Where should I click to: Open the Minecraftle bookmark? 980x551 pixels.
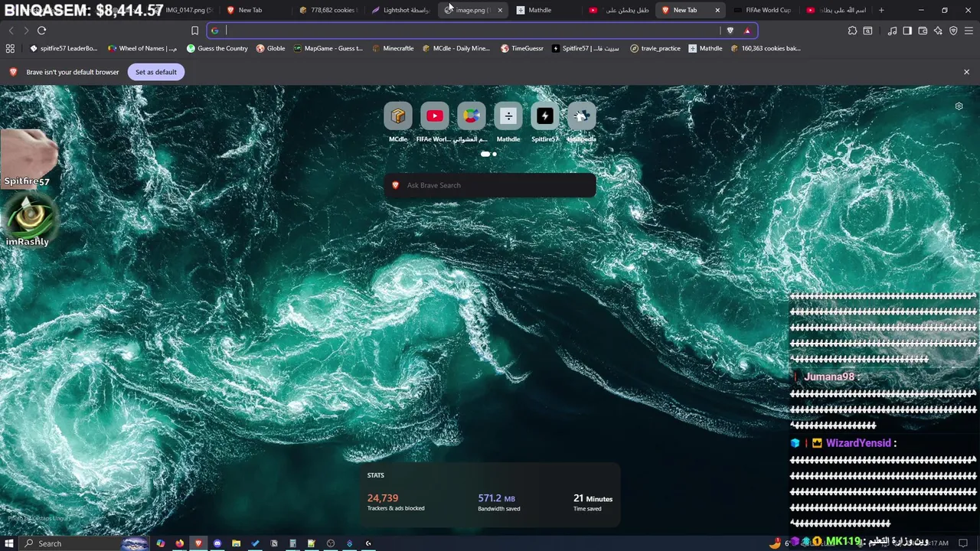pos(393,48)
